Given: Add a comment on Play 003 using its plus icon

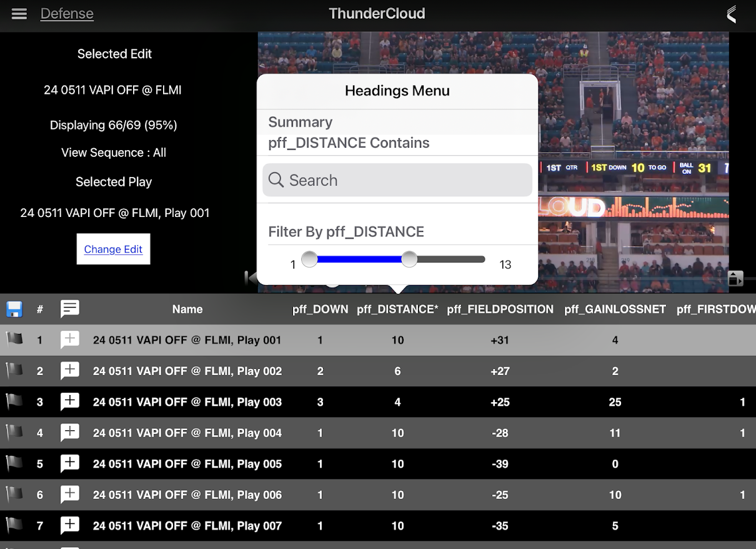Looking at the screenshot, I should point(69,401).
